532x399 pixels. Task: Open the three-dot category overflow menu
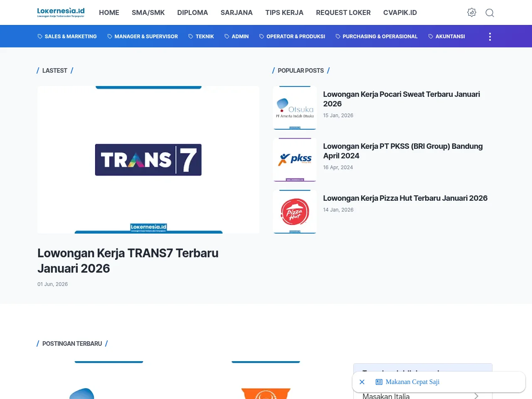[490, 37]
